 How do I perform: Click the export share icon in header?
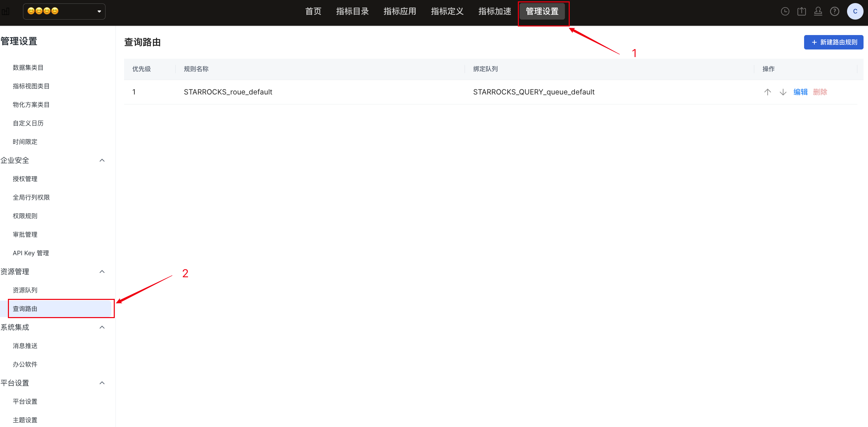(801, 11)
